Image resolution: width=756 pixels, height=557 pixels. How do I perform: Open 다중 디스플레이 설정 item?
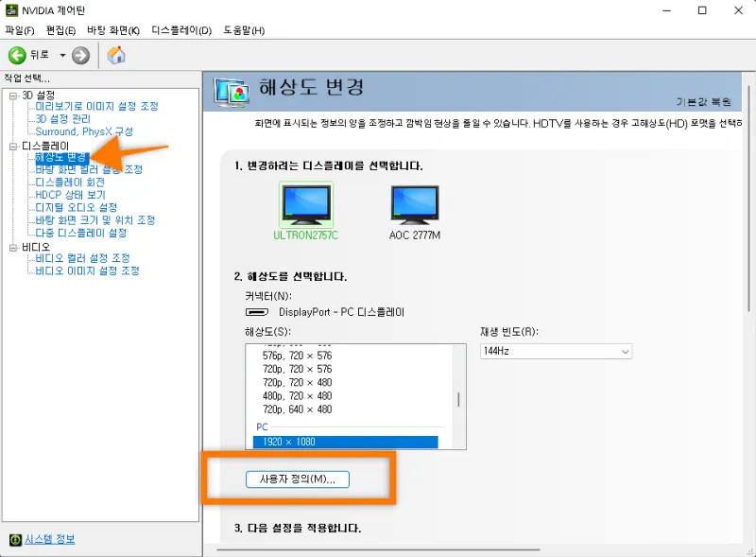(81, 233)
